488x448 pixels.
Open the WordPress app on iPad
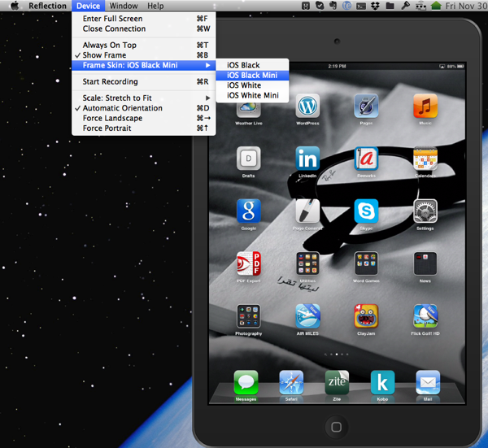307,107
